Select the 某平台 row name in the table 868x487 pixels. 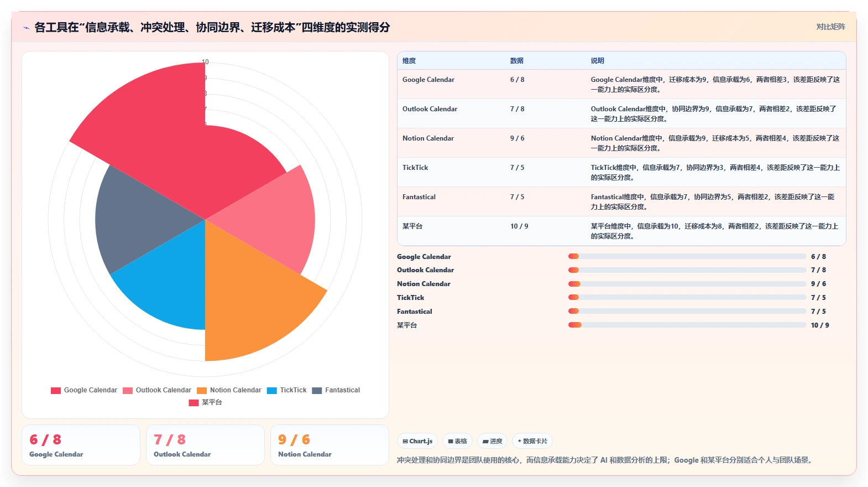tap(412, 226)
